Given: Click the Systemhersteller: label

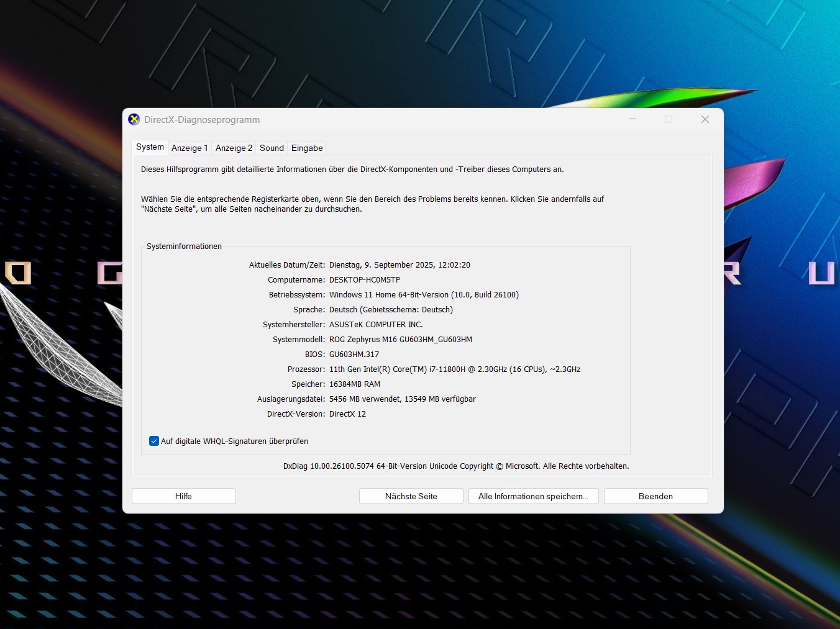Looking at the screenshot, I should click(x=294, y=325).
